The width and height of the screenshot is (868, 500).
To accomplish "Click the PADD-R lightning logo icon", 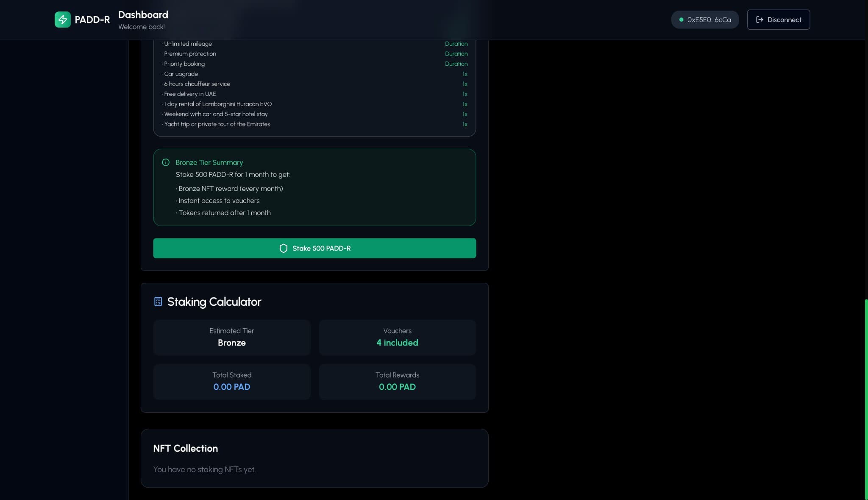I will [x=63, y=19].
